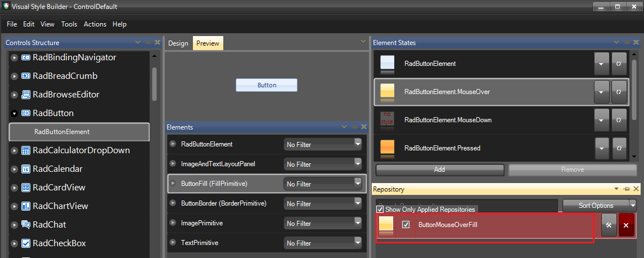
Task: Click the RadButtonElement.Pressed orange swatch
Action: tap(388, 148)
